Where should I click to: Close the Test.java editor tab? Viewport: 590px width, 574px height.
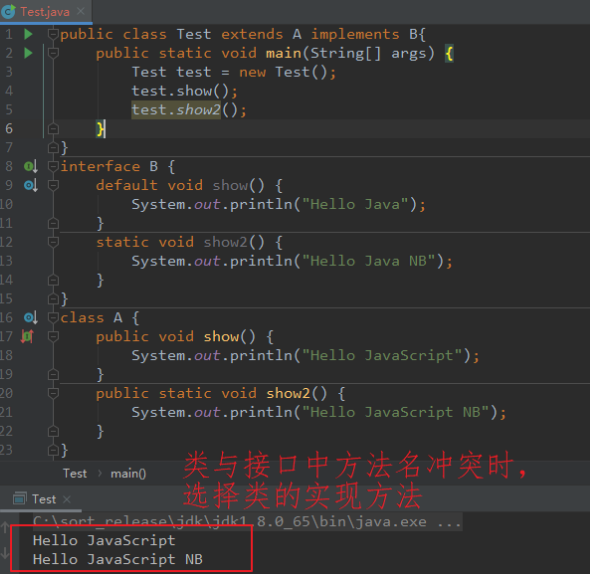(81, 11)
